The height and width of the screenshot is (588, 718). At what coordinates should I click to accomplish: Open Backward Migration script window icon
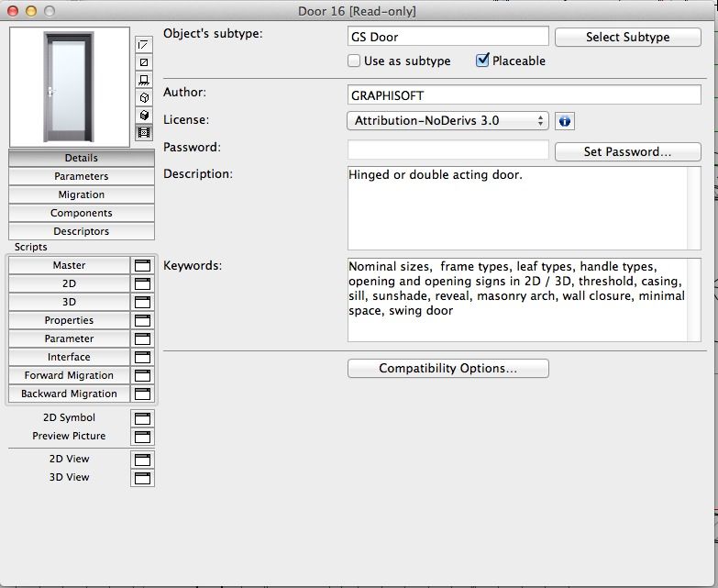[x=142, y=394]
